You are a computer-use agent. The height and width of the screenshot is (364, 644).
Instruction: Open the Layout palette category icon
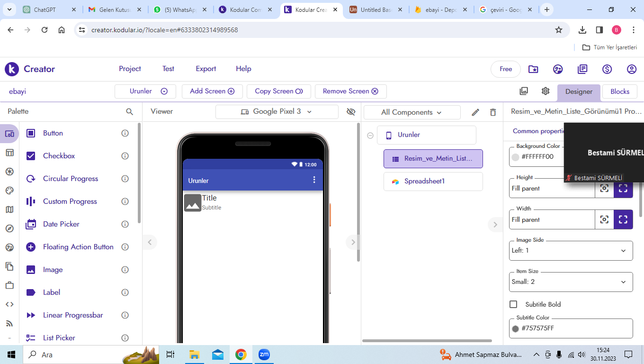[9, 153]
